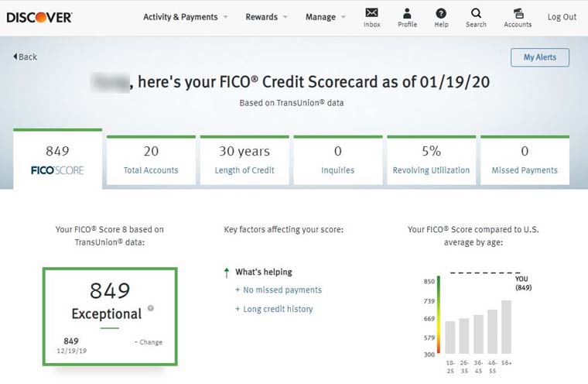Click 'Based on TransUnion® data' subtitle
Screen dimensions: 588x384
(292, 103)
